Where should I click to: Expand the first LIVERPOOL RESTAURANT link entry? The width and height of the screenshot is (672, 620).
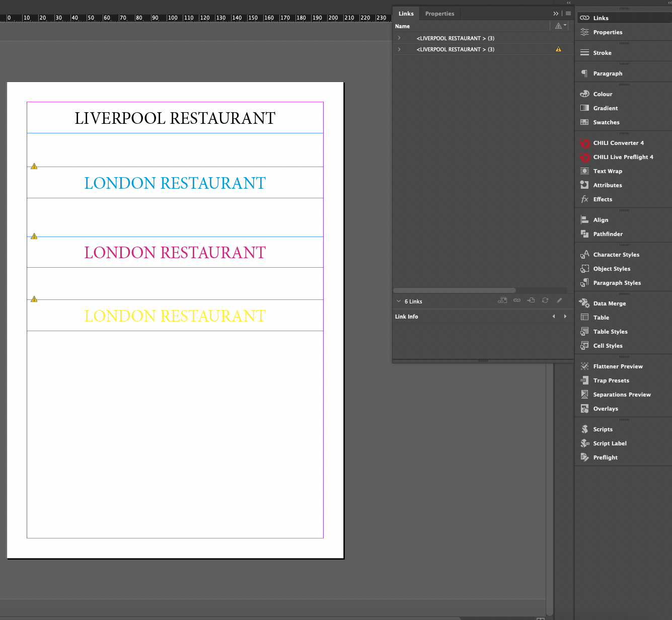pos(399,38)
